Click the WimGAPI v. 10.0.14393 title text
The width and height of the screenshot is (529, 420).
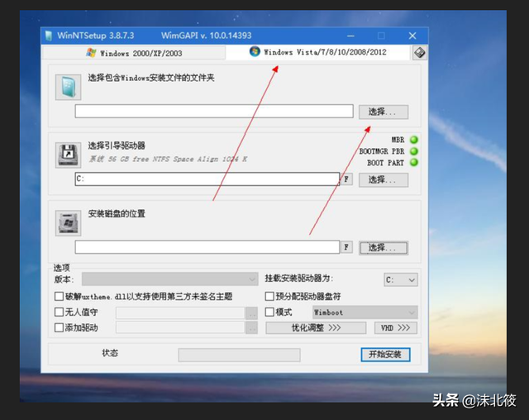(206, 36)
